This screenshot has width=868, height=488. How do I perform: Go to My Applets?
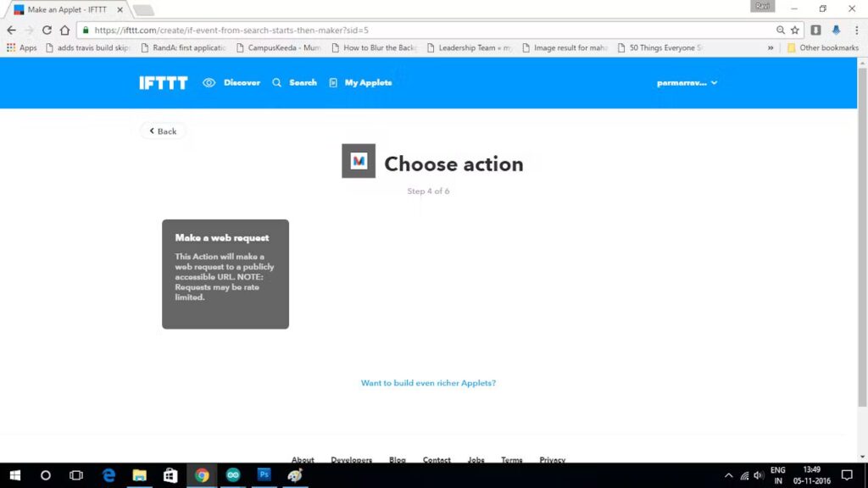point(360,83)
